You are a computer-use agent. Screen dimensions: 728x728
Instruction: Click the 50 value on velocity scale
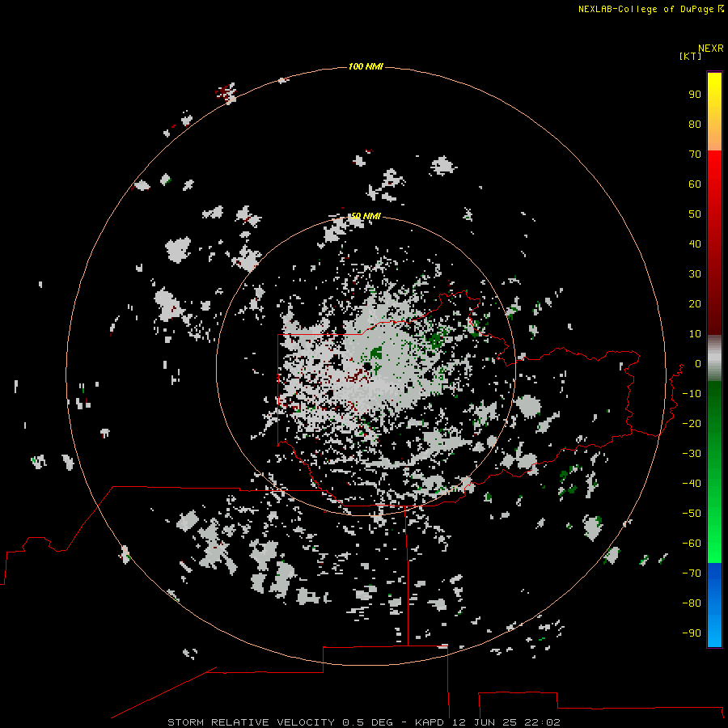click(695, 214)
